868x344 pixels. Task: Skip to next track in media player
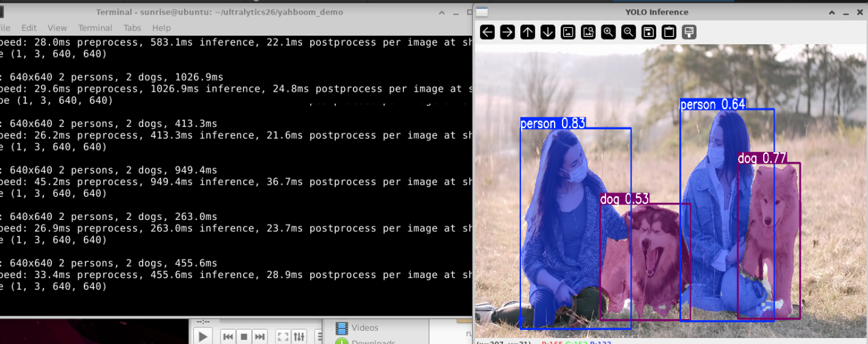(x=260, y=337)
